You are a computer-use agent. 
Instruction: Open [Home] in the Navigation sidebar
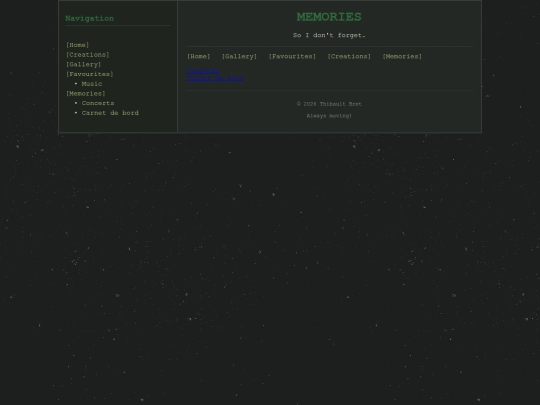(77, 45)
